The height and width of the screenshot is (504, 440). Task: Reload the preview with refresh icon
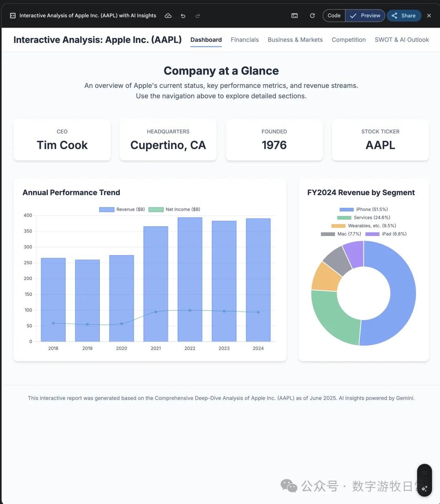[312, 15]
